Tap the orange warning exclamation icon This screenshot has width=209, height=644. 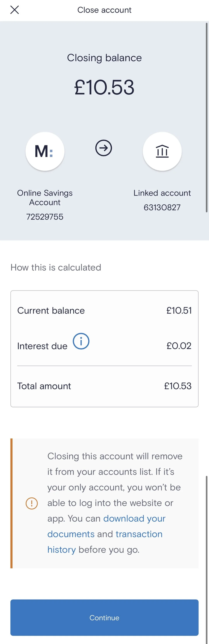click(32, 503)
